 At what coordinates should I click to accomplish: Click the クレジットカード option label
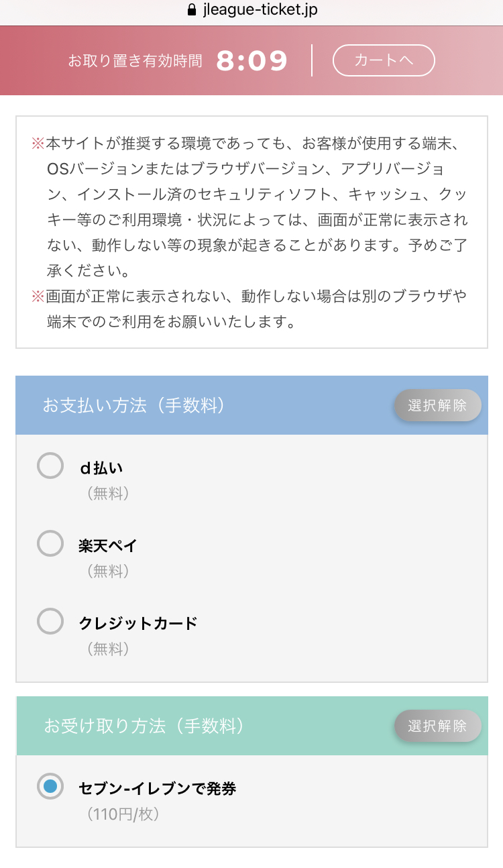[x=138, y=623]
